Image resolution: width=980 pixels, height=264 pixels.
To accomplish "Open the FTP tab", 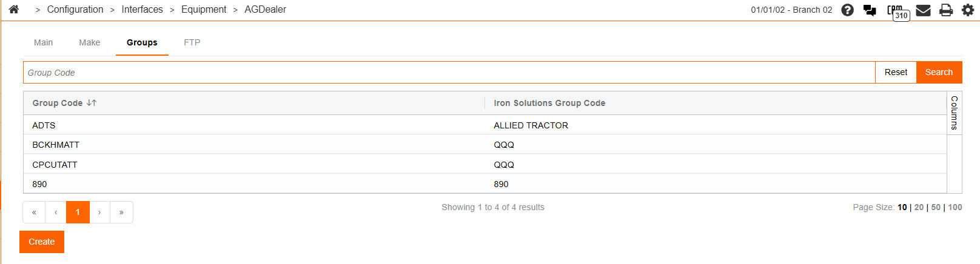I will point(192,42).
